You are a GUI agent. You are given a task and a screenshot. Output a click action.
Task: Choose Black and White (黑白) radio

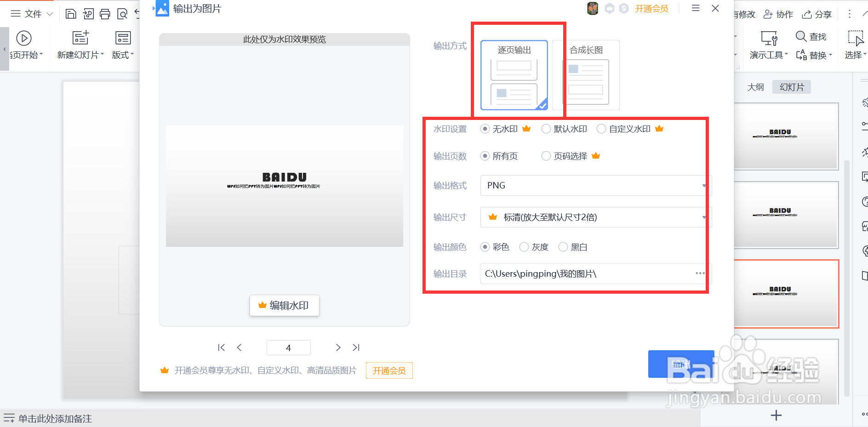pyautogui.click(x=563, y=247)
